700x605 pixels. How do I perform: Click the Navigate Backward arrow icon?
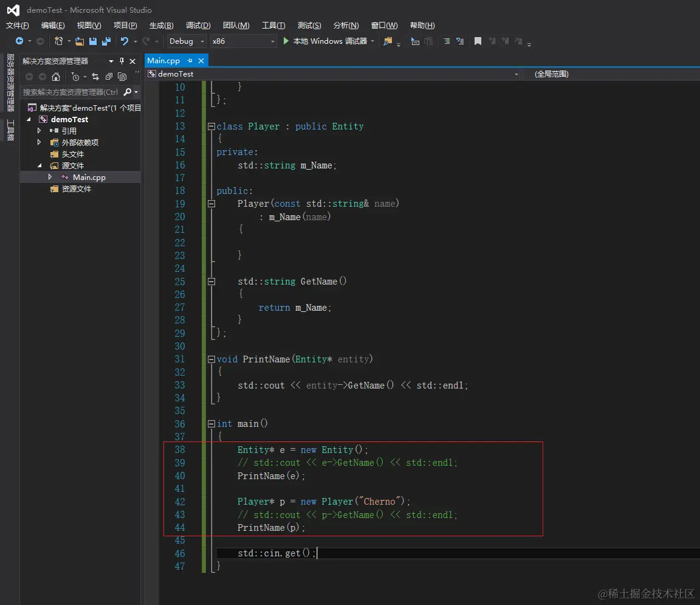click(x=19, y=41)
